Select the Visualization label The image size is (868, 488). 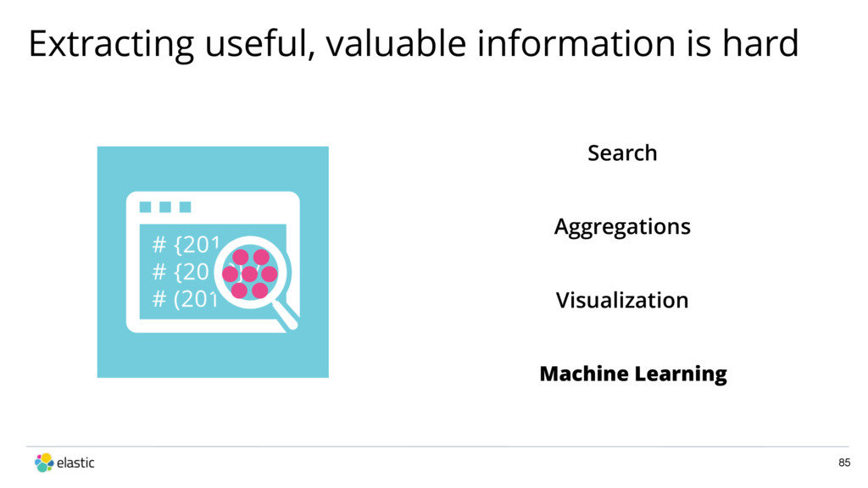point(622,301)
